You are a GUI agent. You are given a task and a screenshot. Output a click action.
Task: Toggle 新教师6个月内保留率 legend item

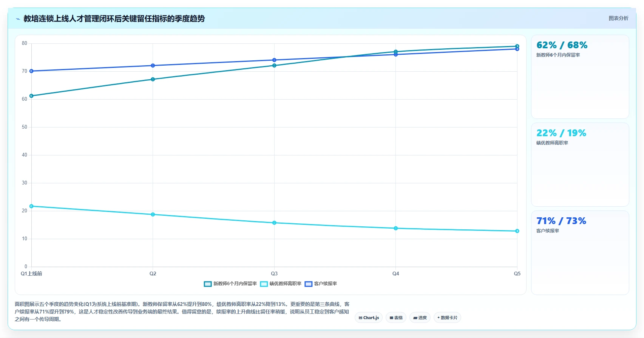230,284
